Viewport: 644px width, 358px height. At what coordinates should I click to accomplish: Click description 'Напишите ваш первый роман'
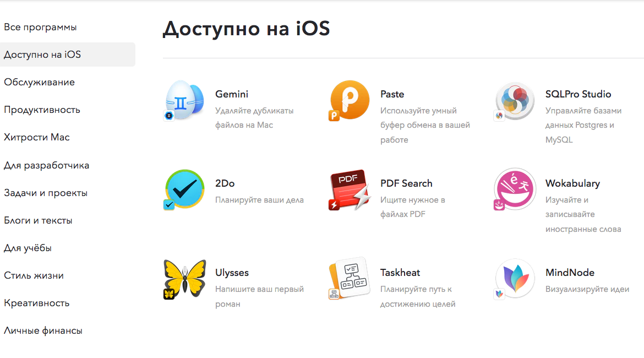[260, 296]
